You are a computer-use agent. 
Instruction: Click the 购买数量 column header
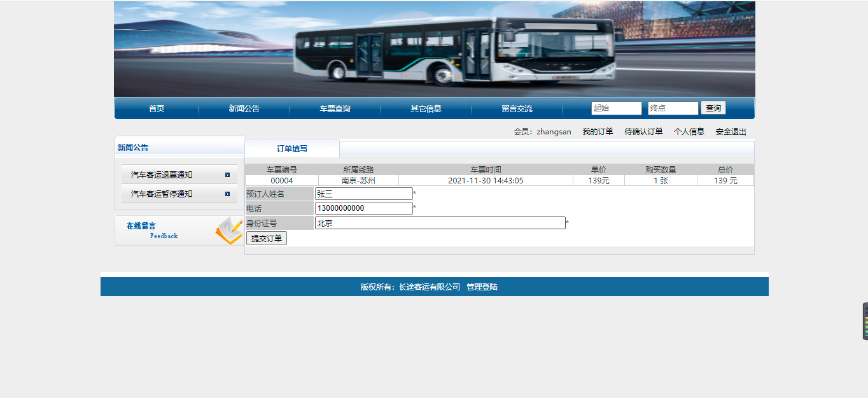click(x=661, y=170)
